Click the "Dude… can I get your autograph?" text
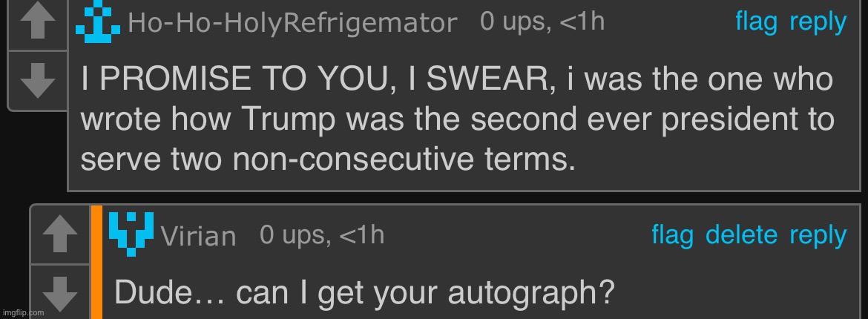Image resolution: width=868 pixels, height=319 pixels. [x=364, y=293]
